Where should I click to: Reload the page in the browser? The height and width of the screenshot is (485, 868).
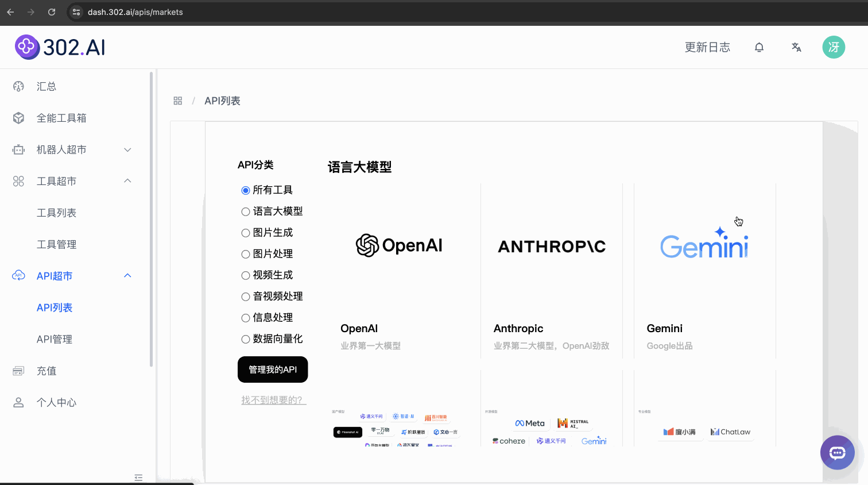click(x=52, y=12)
